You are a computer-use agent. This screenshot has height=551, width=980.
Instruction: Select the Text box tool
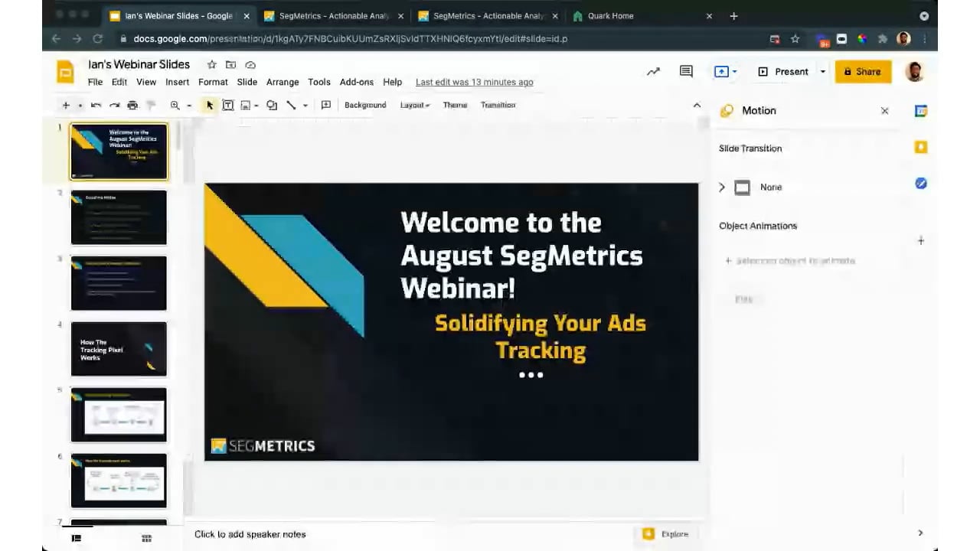point(227,106)
